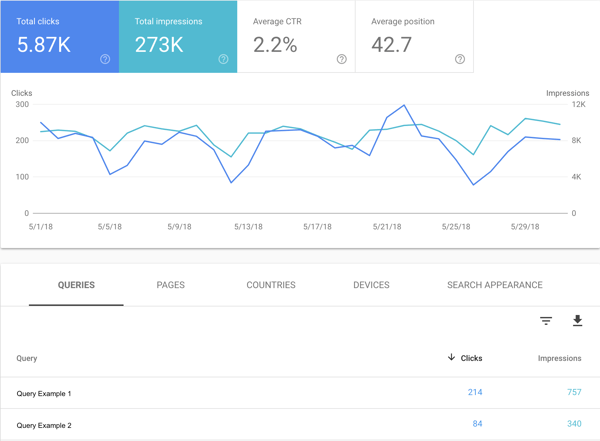Download the query data
The height and width of the screenshot is (441, 600).
(x=577, y=321)
